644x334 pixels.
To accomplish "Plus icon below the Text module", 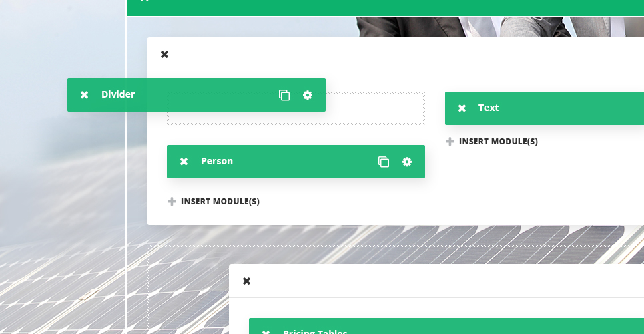I will 450,142.
